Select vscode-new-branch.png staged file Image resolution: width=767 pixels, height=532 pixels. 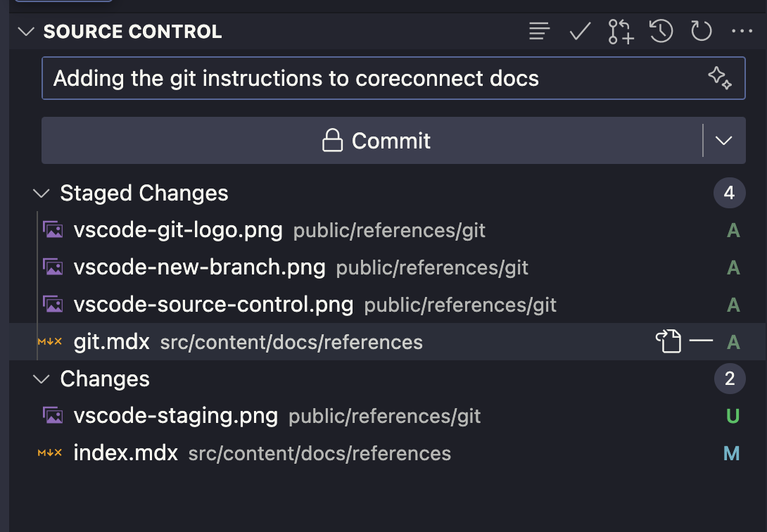[x=199, y=267]
